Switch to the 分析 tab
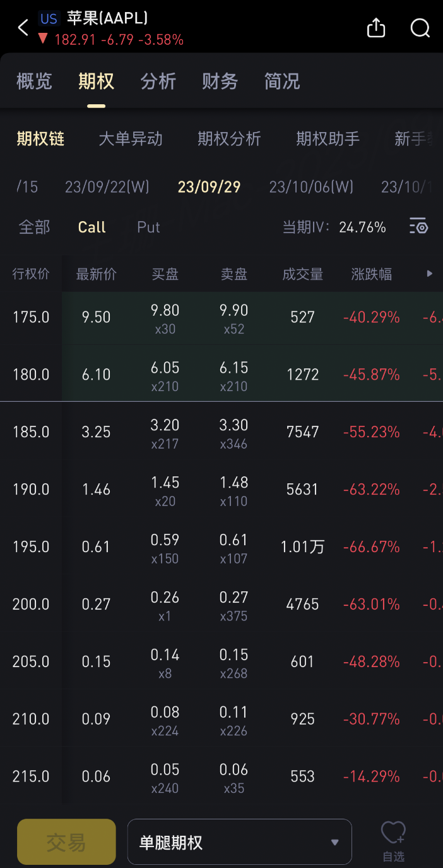The width and height of the screenshot is (443, 868). (158, 81)
